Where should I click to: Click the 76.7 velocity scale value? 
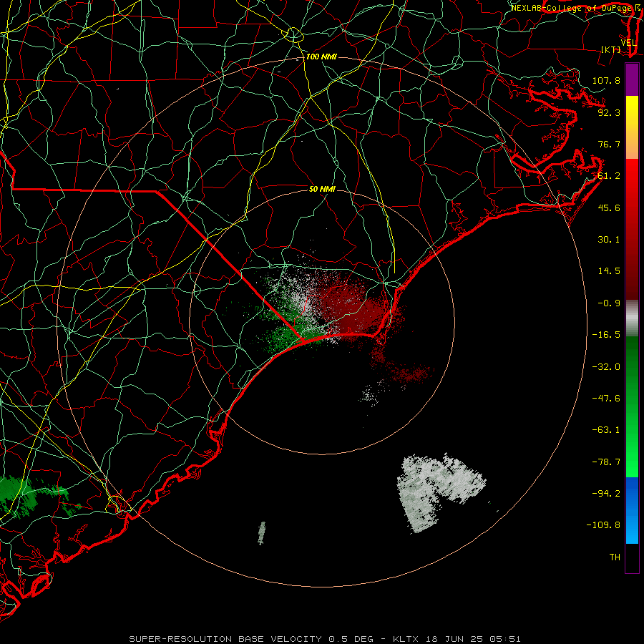[x=609, y=144]
